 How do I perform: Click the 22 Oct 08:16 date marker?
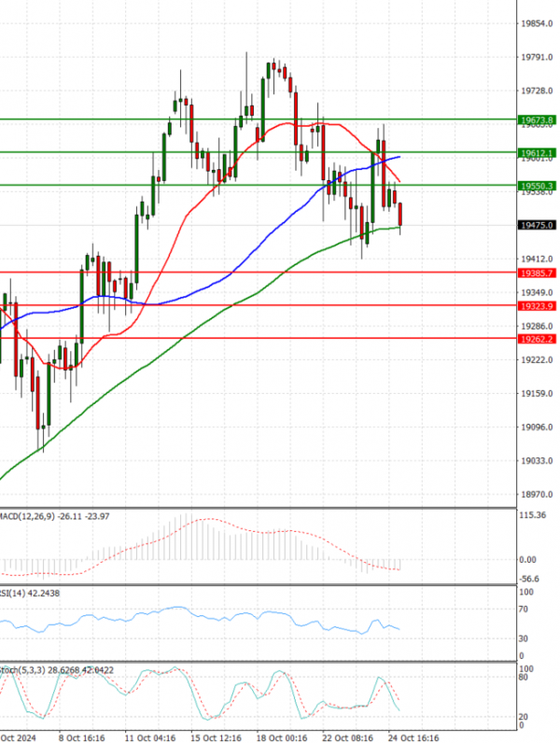pos(345,736)
